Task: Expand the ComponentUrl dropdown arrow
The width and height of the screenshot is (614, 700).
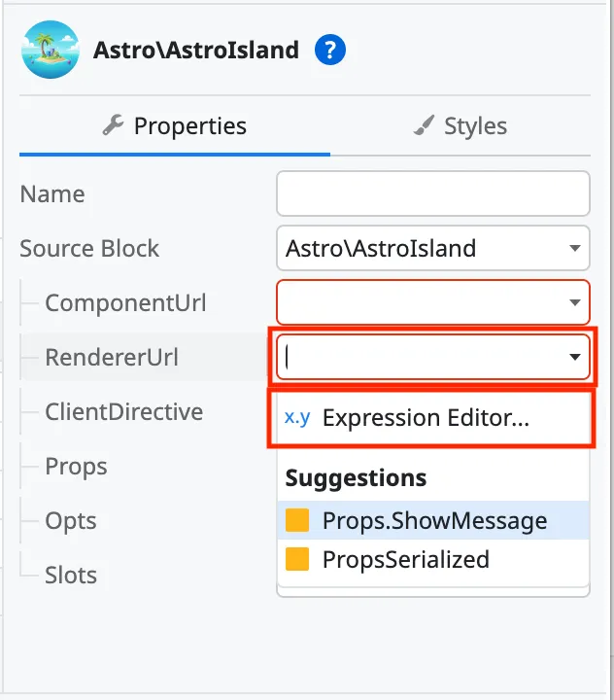Action: click(x=575, y=303)
